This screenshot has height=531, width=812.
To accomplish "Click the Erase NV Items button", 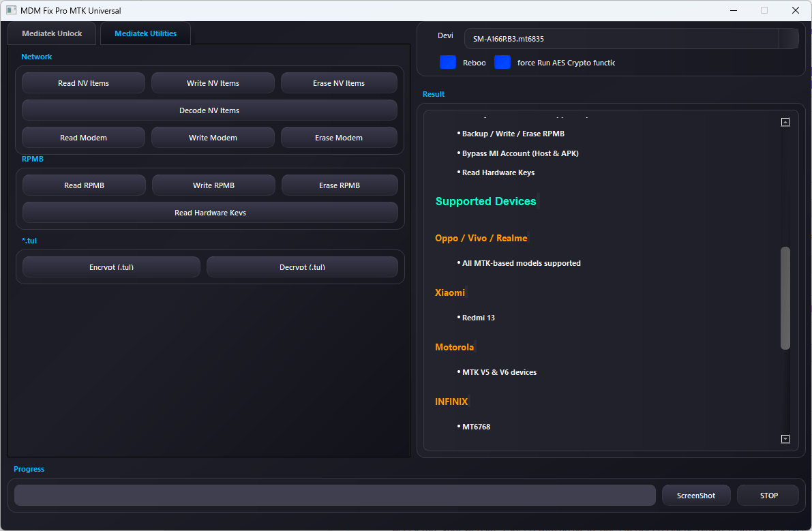I will click(x=338, y=82).
